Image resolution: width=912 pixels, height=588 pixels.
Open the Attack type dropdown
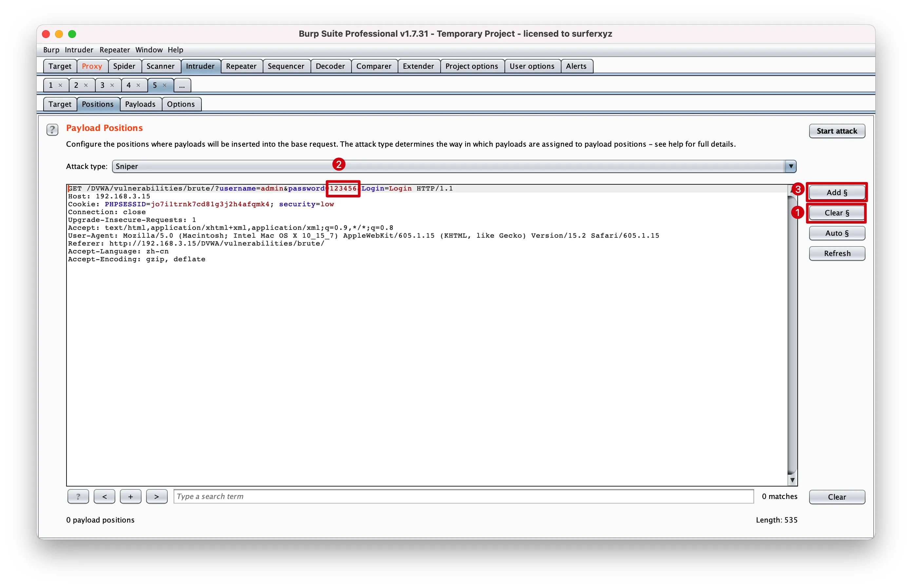tap(454, 166)
